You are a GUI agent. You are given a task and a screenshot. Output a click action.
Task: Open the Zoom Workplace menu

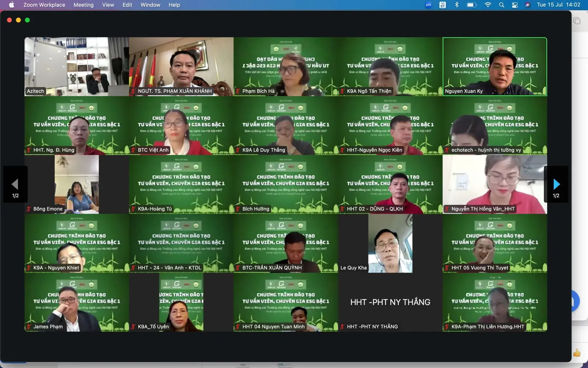[44, 5]
